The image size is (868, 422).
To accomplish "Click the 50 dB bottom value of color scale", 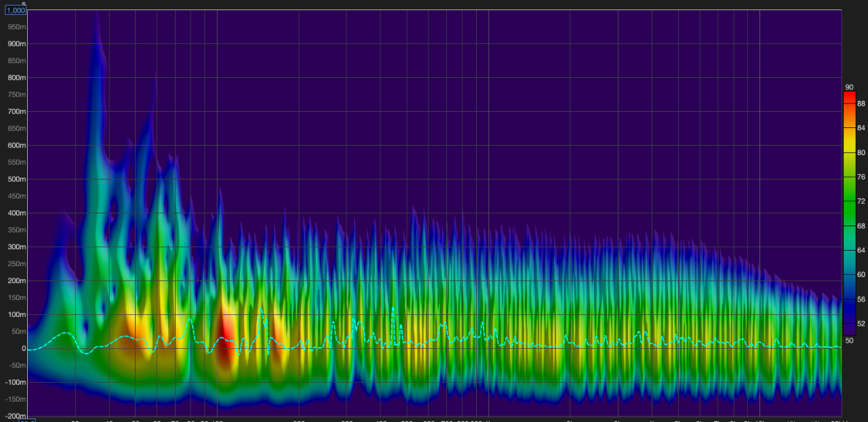I will [849, 339].
